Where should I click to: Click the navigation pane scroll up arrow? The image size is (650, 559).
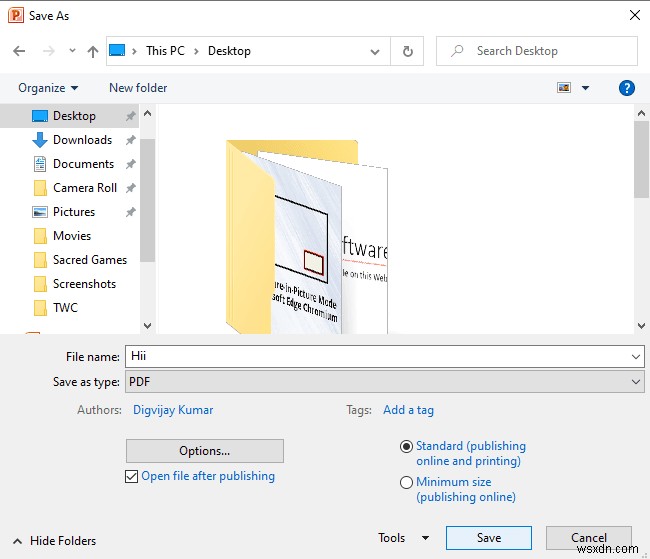147,113
